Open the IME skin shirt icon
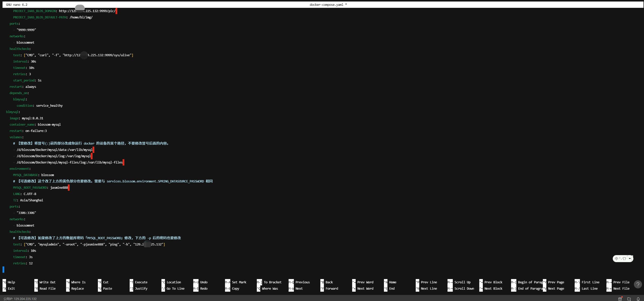The image size is (644, 301). pos(624,259)
